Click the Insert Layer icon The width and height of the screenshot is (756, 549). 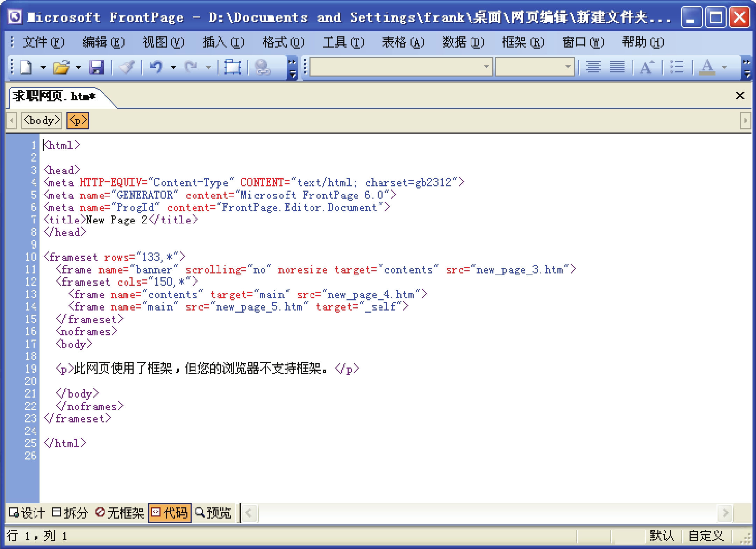(233, 67)
